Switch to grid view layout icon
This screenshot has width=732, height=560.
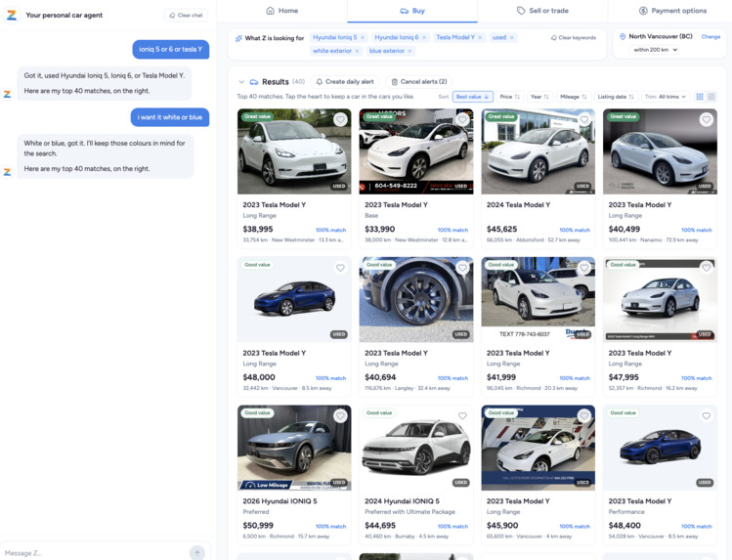click(700, 97)
